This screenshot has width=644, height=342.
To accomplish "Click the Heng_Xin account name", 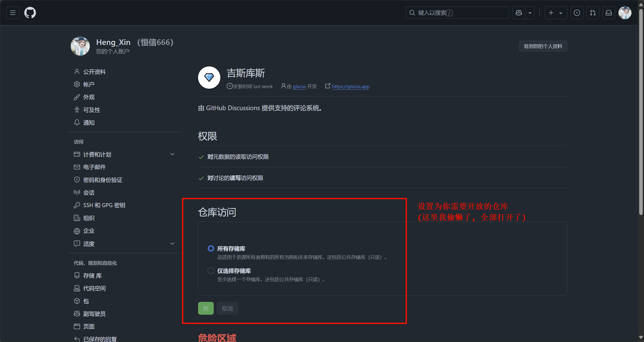I will (113, 42).
